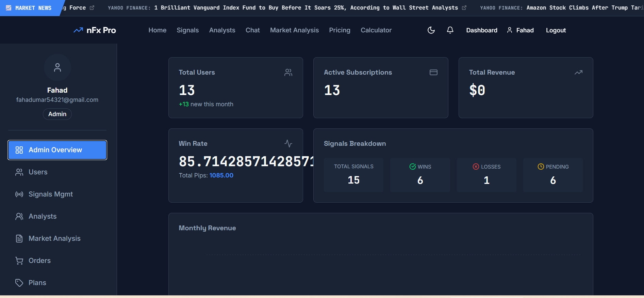Screen dimensions: 644x298
Task: Open Analysts section in sidebar
Action: [57, 216]
